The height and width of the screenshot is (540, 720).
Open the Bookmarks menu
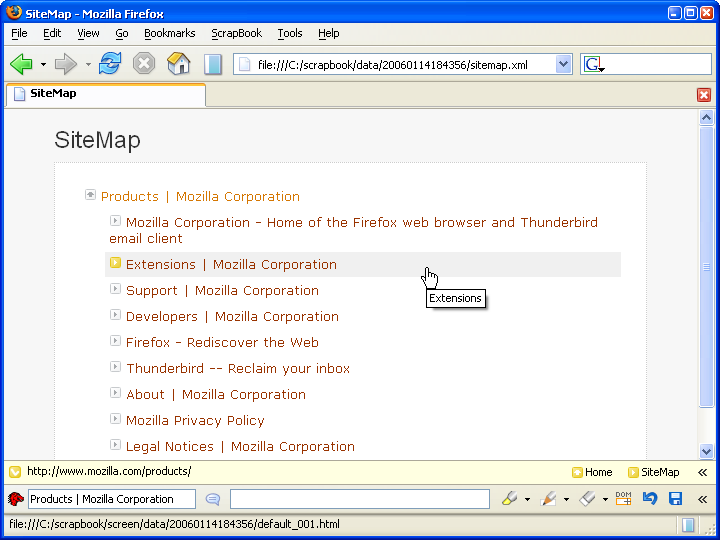tap(169, 33)
